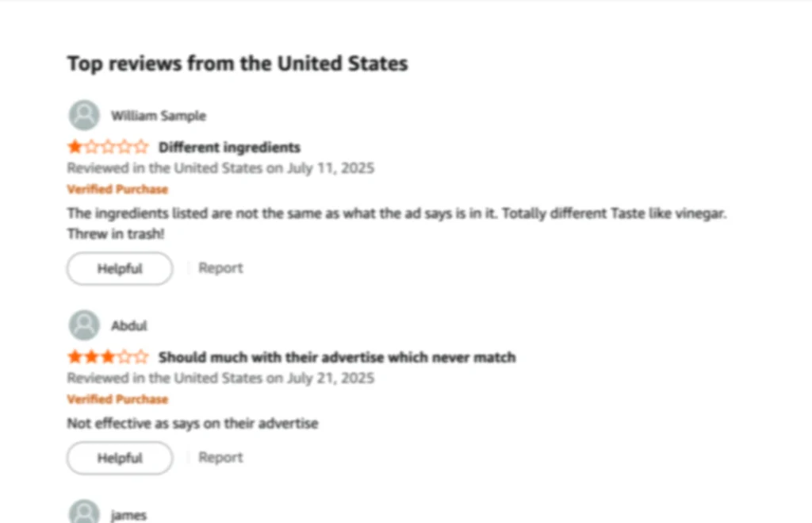Click the July 21, 2025 review date line
Viewport: 812px width, 523px height.
pyautogui.click(x=220, y=378)
